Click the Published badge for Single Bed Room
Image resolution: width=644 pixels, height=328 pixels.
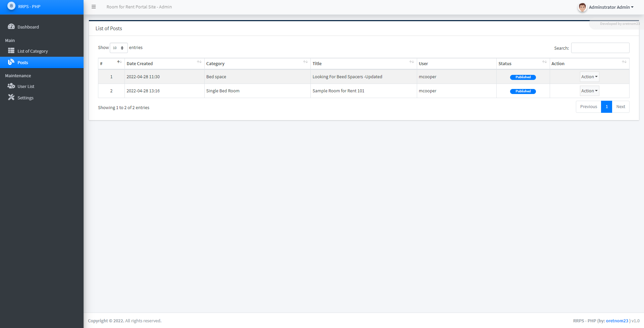(523, 91)
